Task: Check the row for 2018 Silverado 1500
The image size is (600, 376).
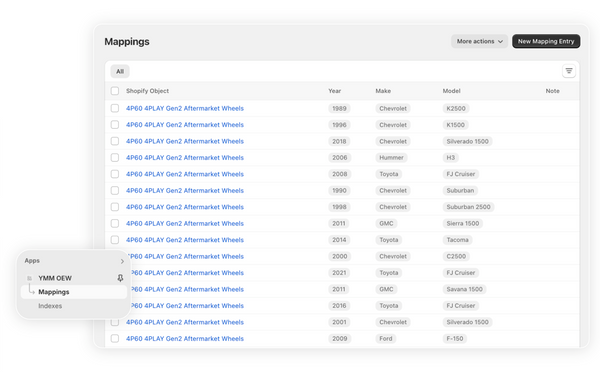Action: coord(115,141)
